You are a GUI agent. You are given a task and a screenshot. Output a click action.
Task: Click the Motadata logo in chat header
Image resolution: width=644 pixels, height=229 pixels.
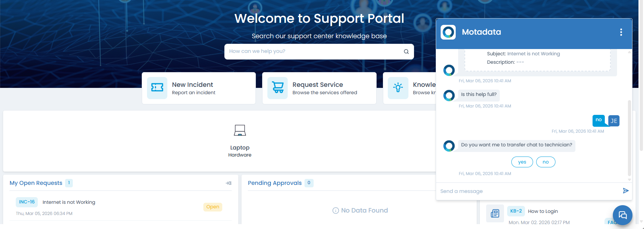(448, 32)
